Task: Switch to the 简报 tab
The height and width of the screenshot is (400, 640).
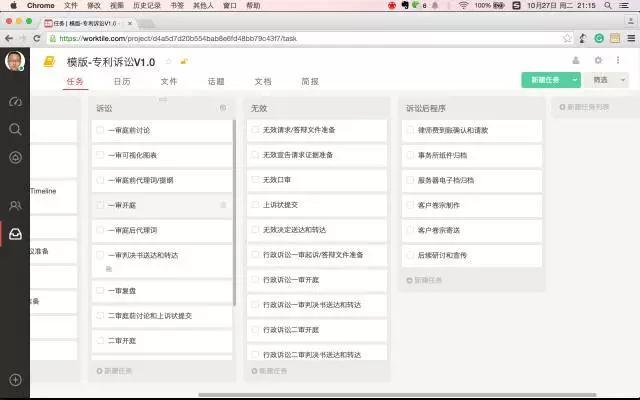Action: pos(310,81)
